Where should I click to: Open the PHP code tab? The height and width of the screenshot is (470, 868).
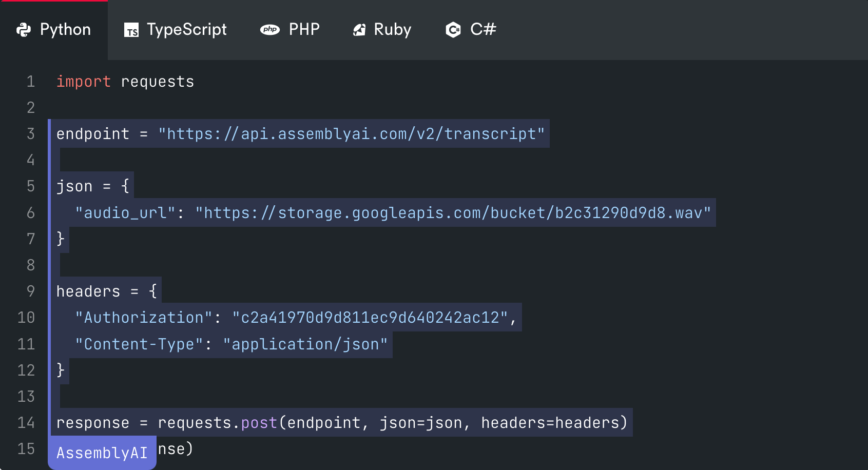[x=290, y=30]
